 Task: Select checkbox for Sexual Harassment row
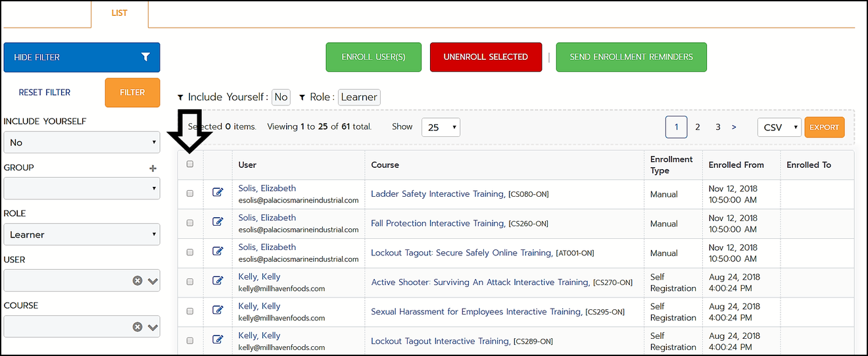(190, 311)
